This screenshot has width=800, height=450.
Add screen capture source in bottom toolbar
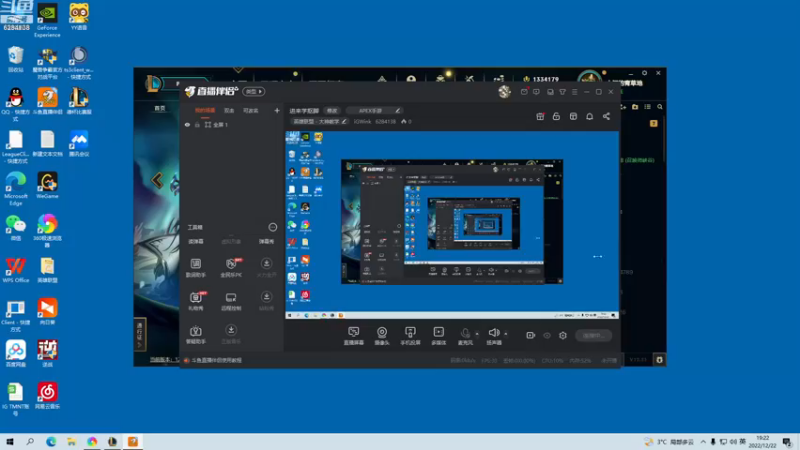[x=354, y=336]
